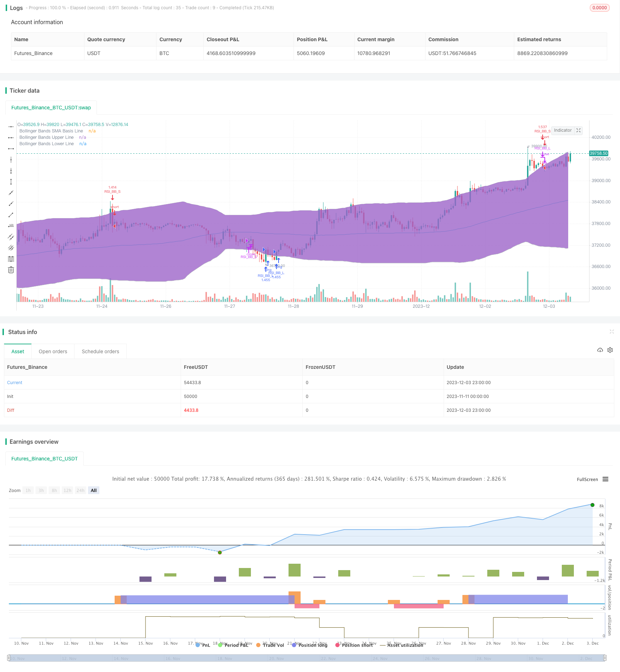Screen dimensions: 620x672
Task: Click the left range navigator handle
Action: pos(9,658)
